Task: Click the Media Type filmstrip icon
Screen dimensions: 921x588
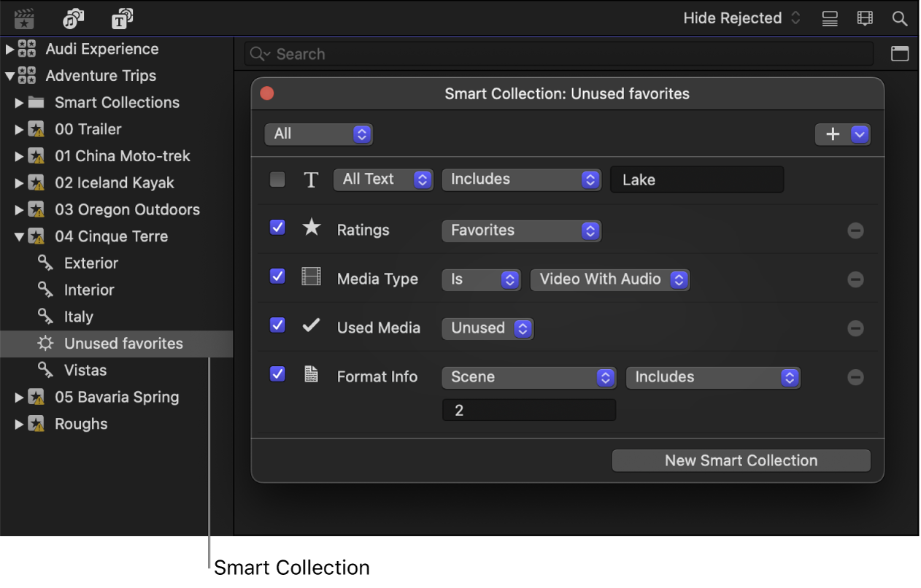Action: 311,277
